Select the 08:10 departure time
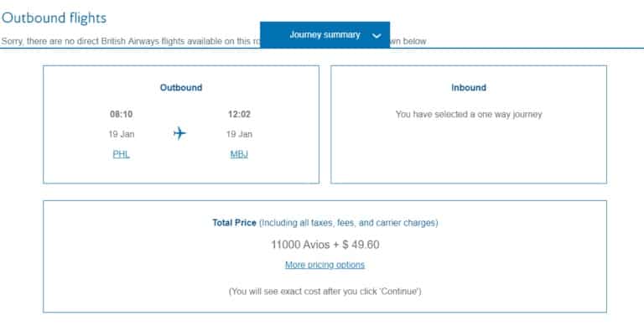Screen dimensions: 644x326 point(121,114)
